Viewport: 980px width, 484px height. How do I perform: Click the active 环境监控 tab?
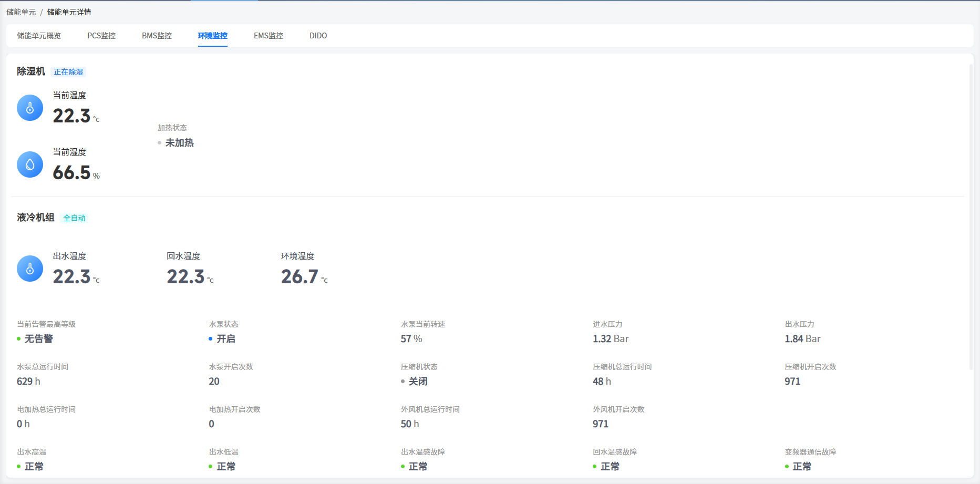213,36
